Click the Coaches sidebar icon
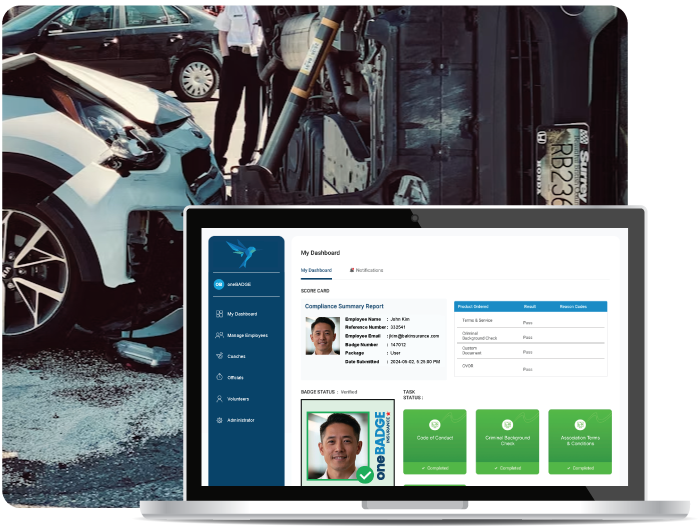Viewport: 700px width, 530px height. pyautogui.click(x=219, y=356)
